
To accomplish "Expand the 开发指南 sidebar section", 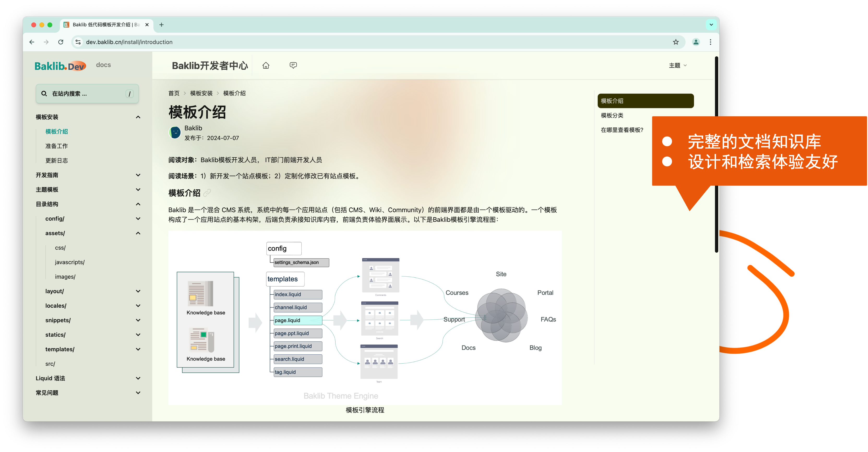I will (x=138, y=175).
